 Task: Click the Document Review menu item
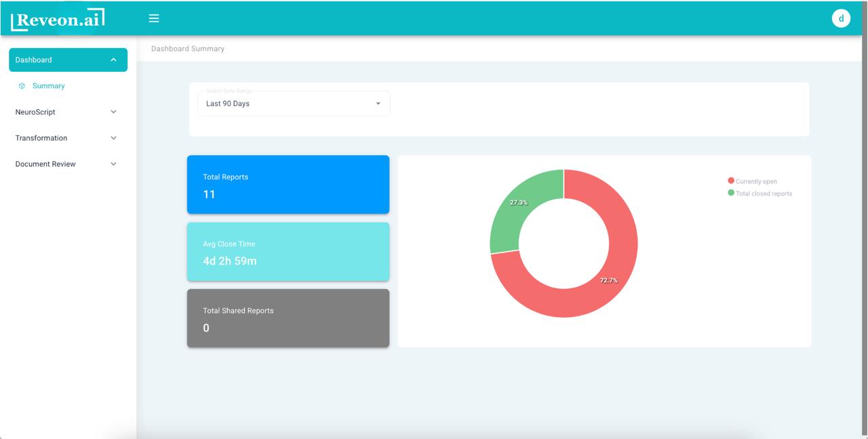tap(45, 164)
